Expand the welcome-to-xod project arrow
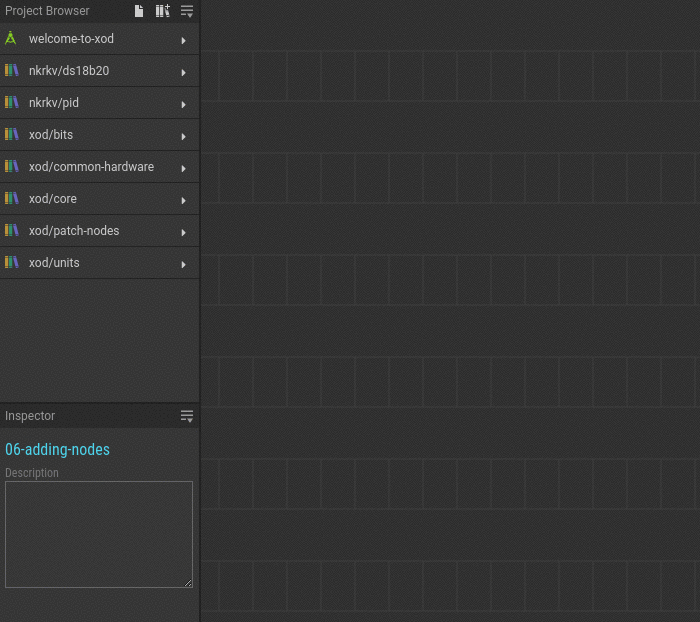 (184, 40)
